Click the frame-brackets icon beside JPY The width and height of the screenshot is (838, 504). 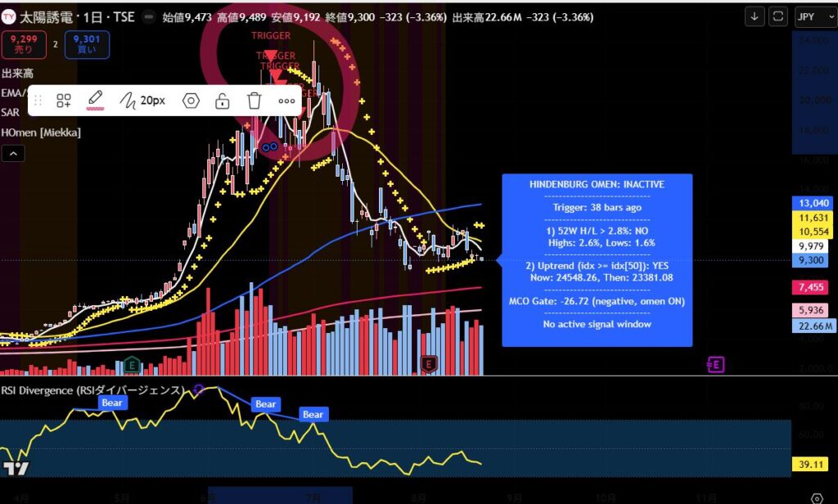pyautogui.click(x=778, y=16)
